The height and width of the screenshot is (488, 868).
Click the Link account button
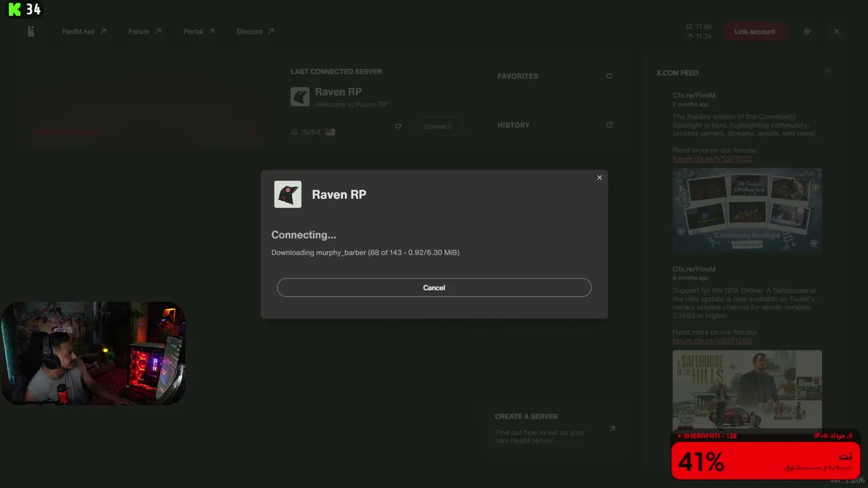click(755, 32)
